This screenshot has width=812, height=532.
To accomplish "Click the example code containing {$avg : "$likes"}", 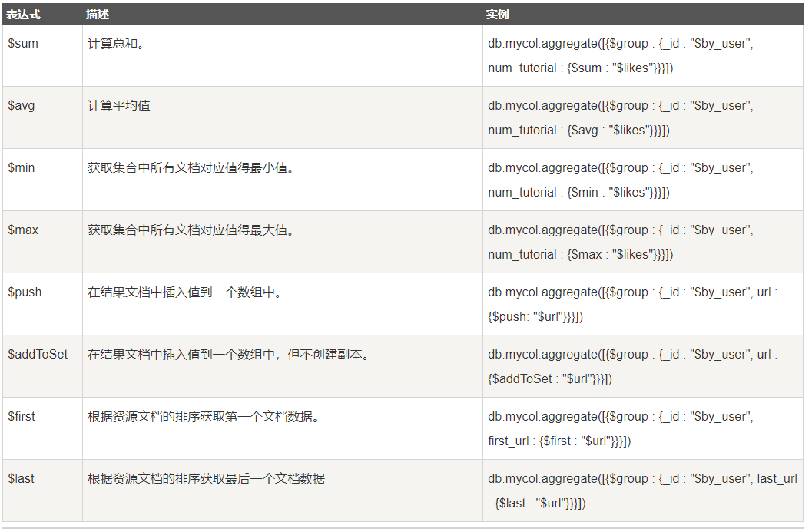I will (621, 117).
